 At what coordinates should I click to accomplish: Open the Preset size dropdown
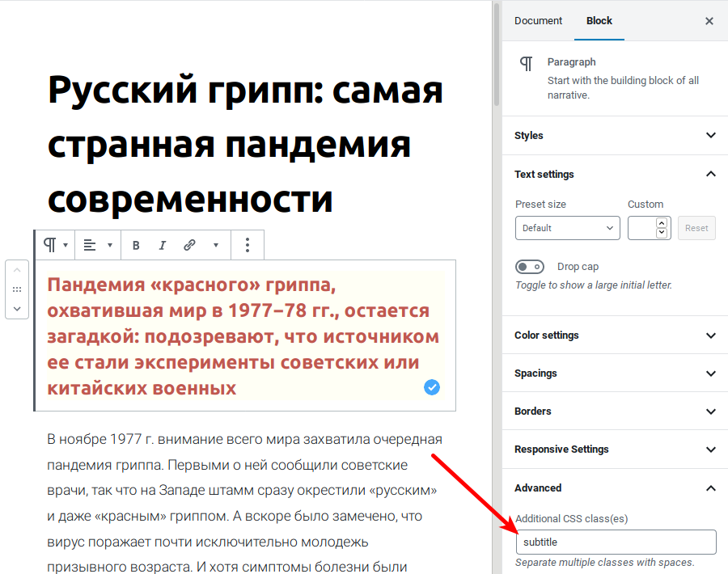(x=567, y=228)
